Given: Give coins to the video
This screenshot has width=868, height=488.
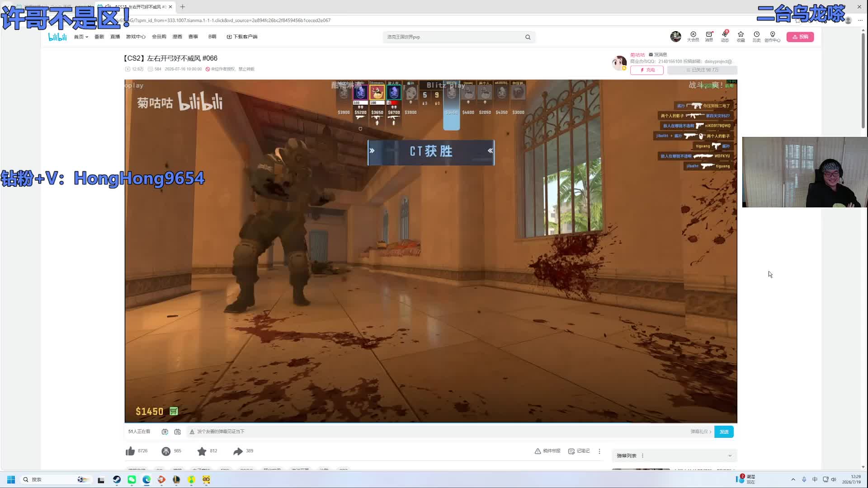Looking at the screenshot, I should [x=166, y=451].
